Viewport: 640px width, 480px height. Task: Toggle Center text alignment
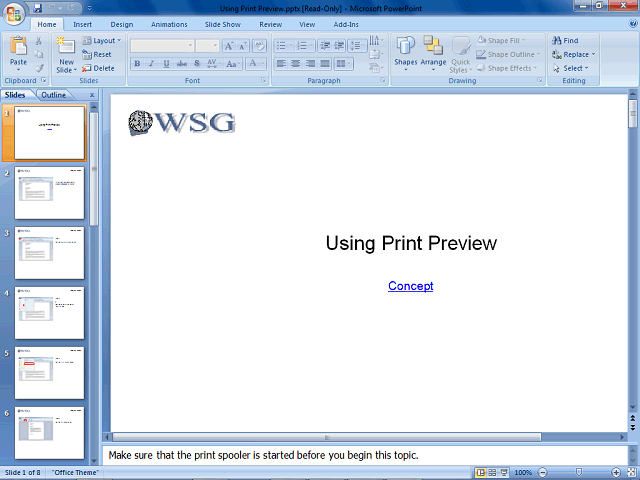click(x=296, y=64)
